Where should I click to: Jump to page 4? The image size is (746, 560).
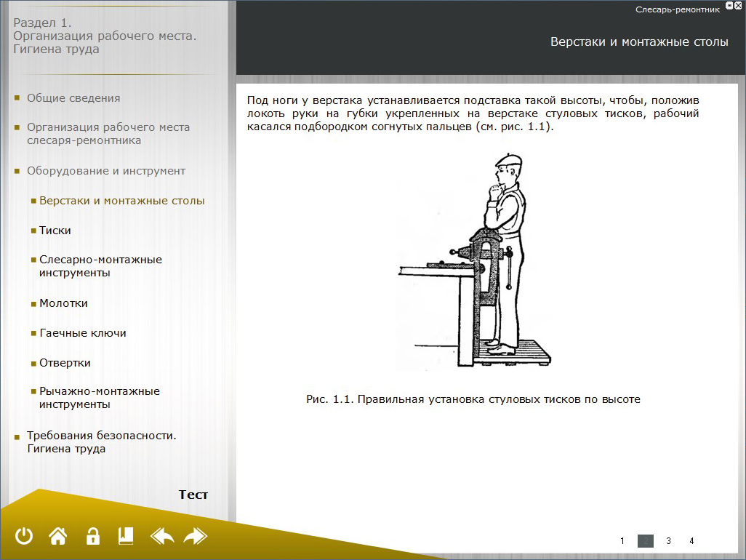691,541
